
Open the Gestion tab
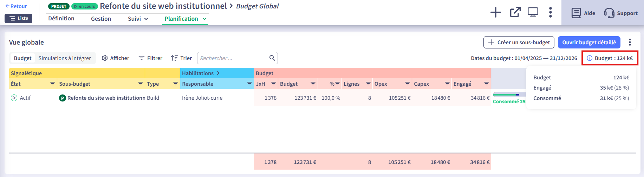(x=101, y=19)
